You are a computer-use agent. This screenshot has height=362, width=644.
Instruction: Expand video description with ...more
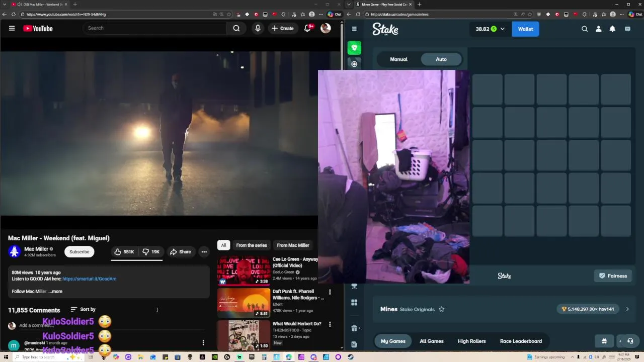[55, 292]
